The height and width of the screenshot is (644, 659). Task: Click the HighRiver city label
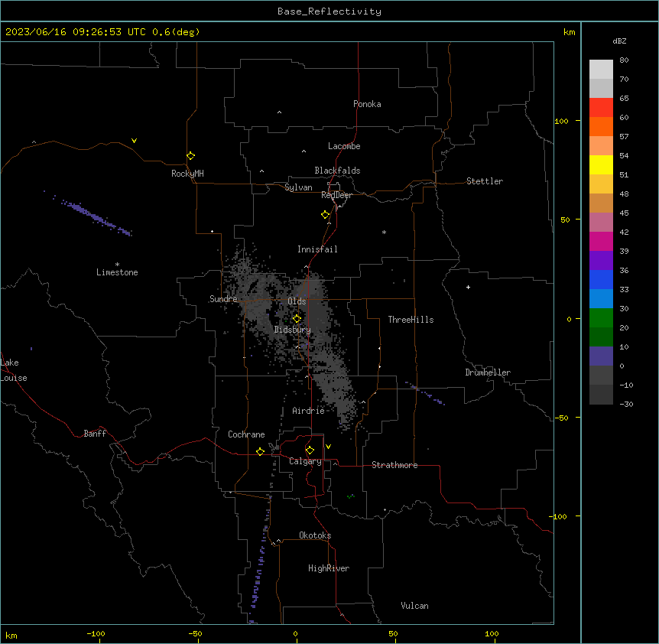pyautogui.click(x=329, y=568)
